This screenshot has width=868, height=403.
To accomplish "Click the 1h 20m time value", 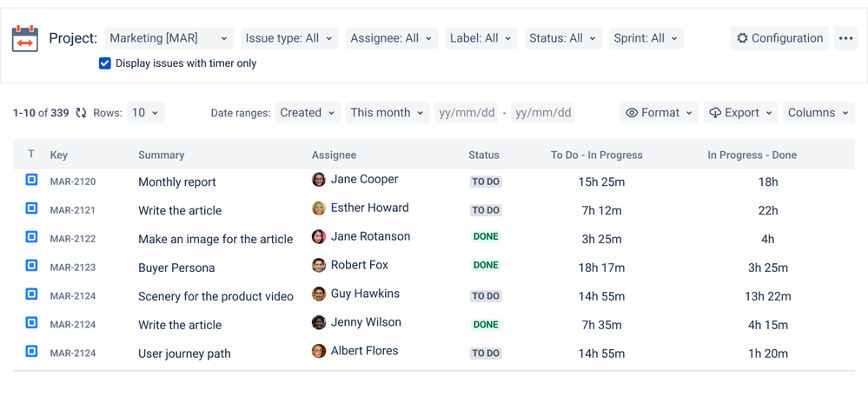I will click(x=768, y=353).
